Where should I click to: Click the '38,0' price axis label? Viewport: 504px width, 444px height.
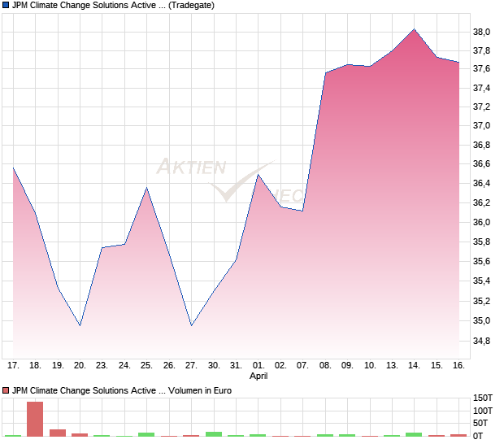[x=480, y=32]
